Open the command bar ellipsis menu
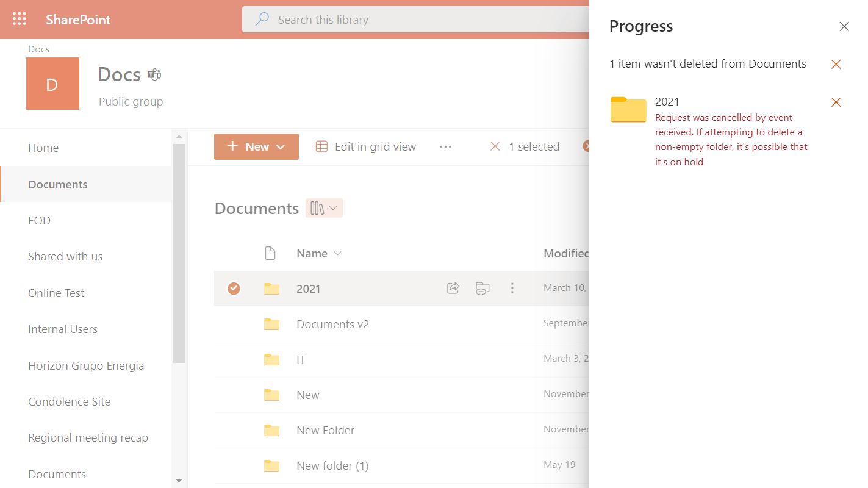The height and width of the screenshot is (488, 868). (x=445, y=146)
